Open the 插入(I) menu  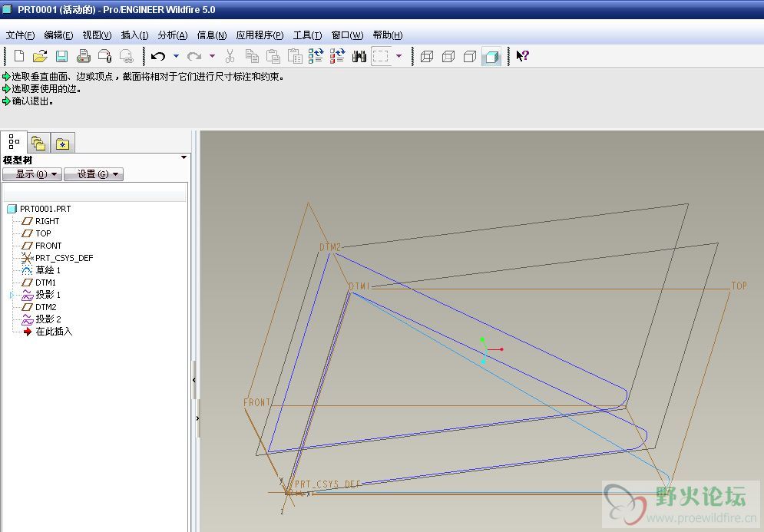(x=134, y=35)
